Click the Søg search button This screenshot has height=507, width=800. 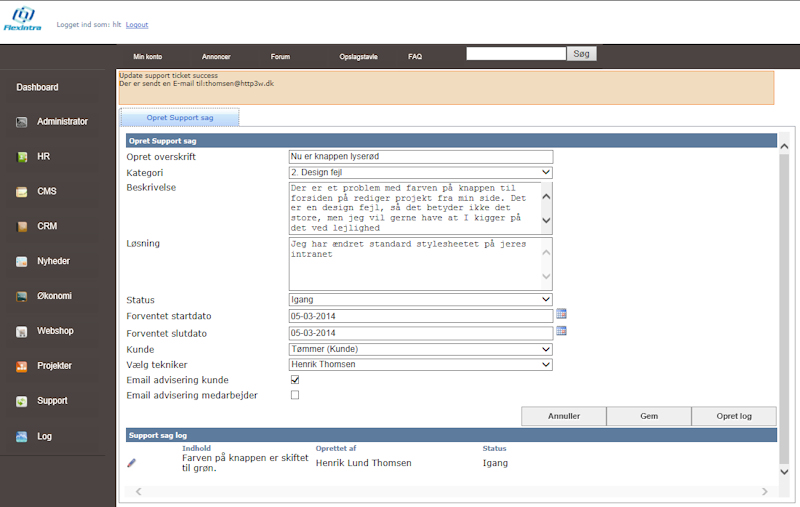[x=582, y=54]
